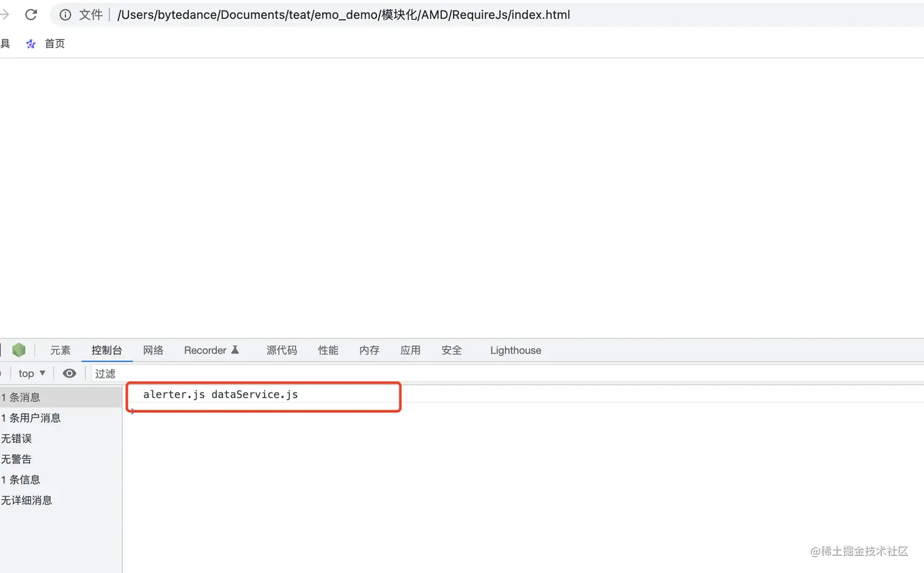The width and height of the screenshot is (924, 573).
Task: Select 1 条消息 in sidebar
Action: click(x=61, y=397)
